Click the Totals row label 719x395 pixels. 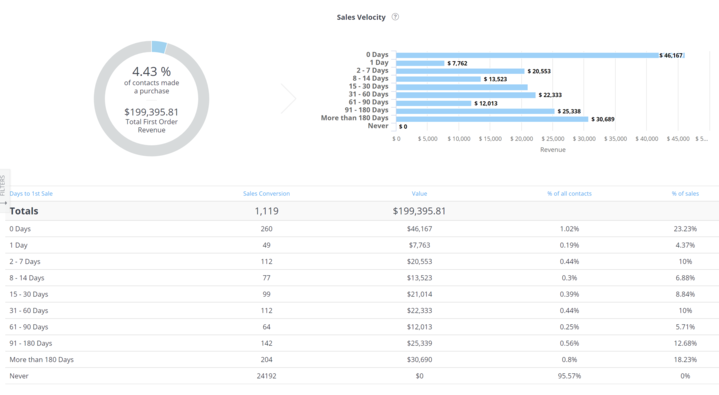coord(24,211)
